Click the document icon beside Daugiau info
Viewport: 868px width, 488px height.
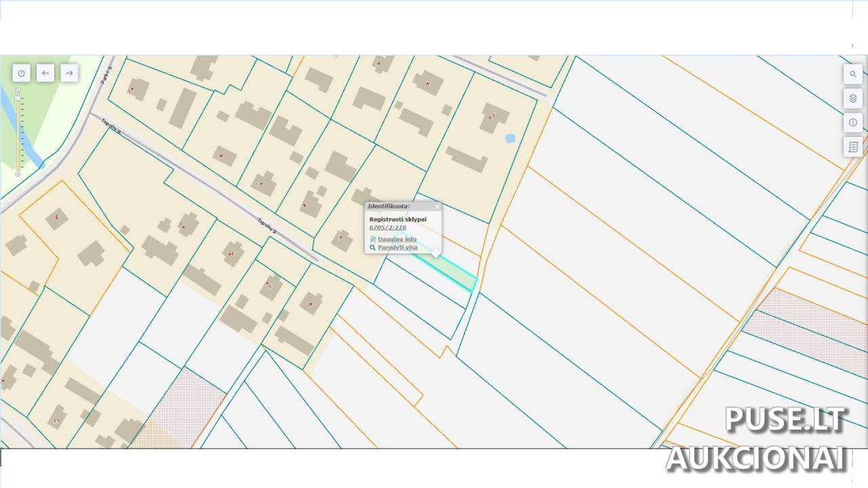pyautogui.click(x=373, y=239)
